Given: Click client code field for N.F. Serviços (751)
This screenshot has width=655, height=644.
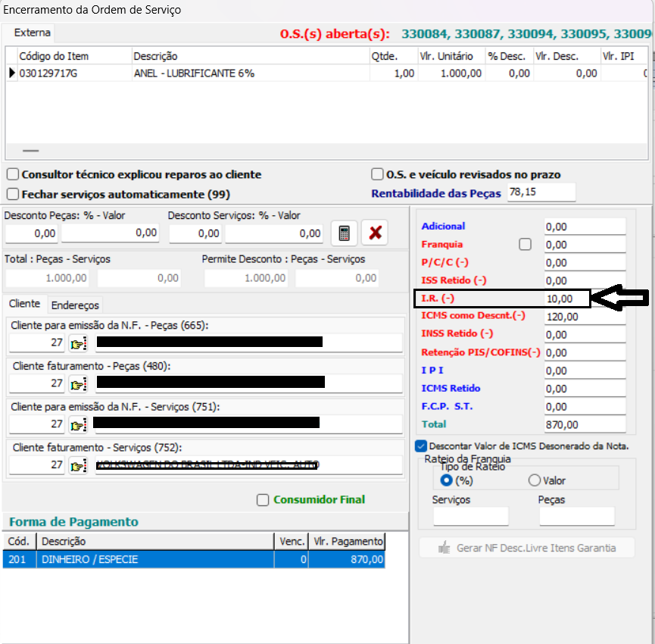Looking at the screenshot, I should click(37, 424).
